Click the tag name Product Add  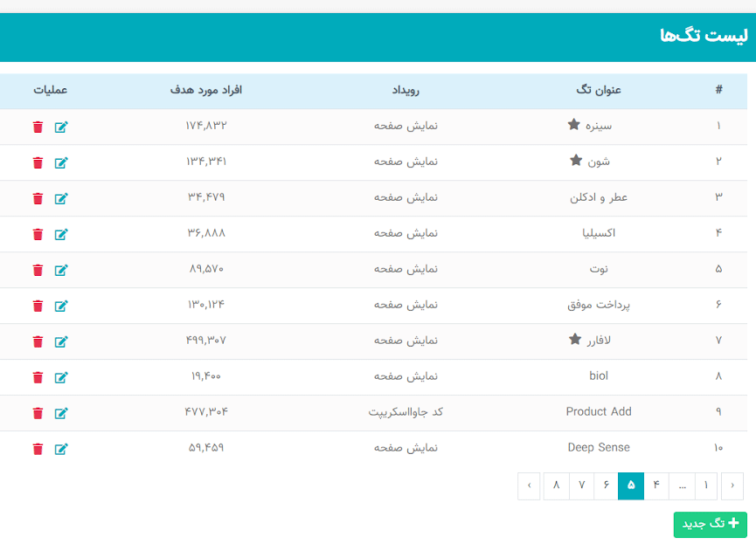point(599,411)
